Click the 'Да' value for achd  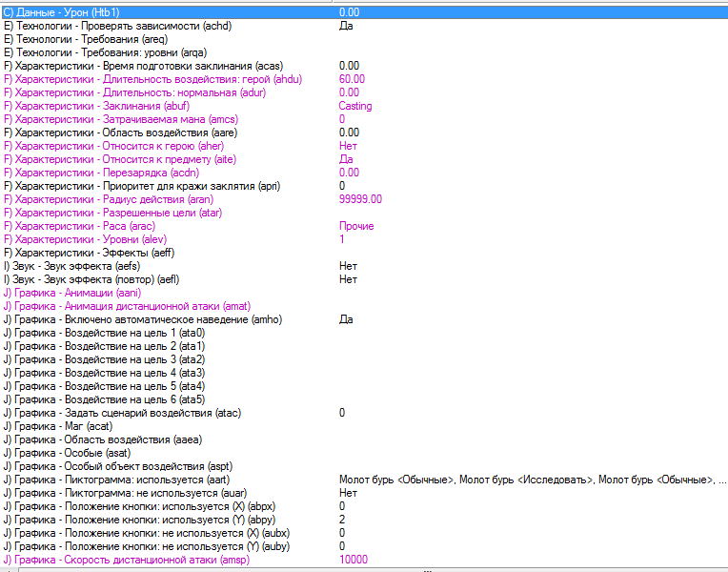pos(346,26)
